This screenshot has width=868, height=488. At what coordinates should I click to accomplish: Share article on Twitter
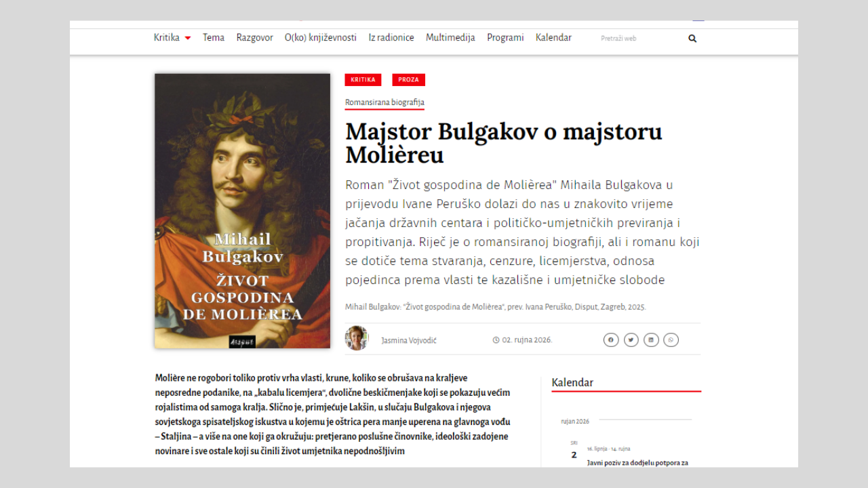[631, 340]
